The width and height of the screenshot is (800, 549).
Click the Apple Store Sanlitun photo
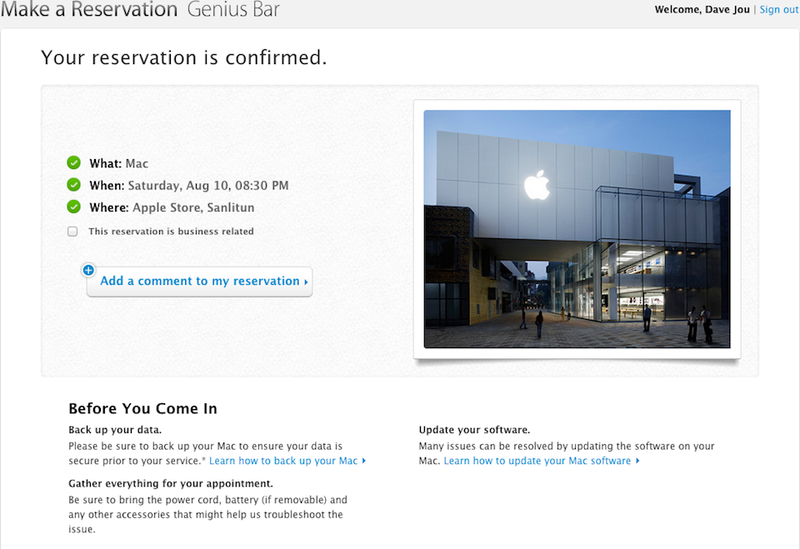pyautogui.click(x=577, y=229)
